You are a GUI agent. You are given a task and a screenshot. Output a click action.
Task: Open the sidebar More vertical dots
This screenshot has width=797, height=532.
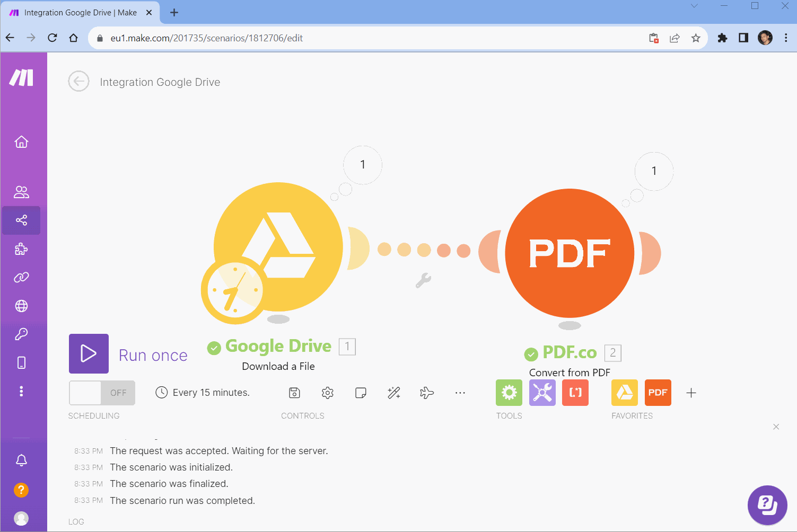click(21, 391)
